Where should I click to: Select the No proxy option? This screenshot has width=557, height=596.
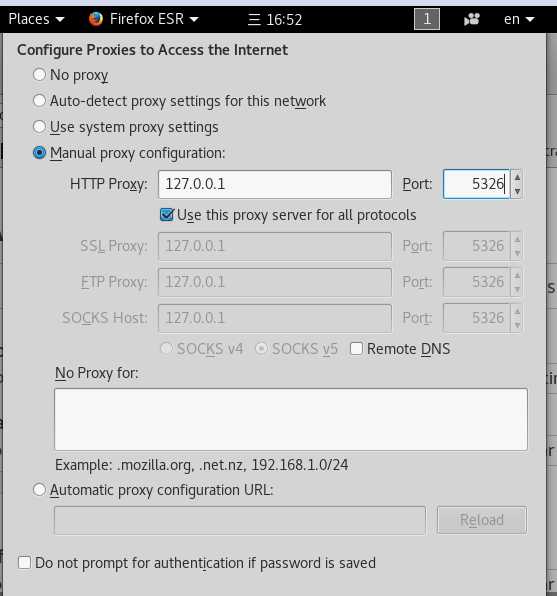[x=39, y=74]
